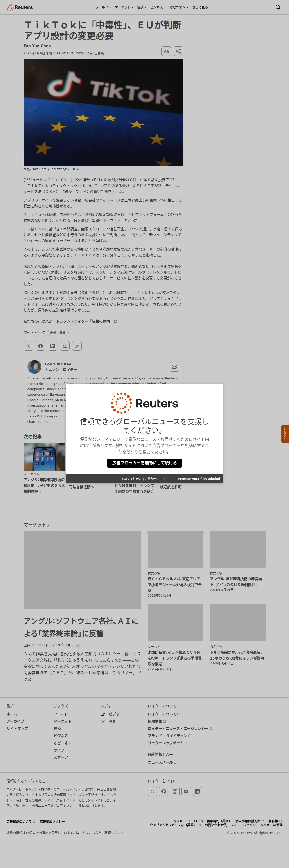Viewport: 289px width, 868px height.
Task: Open the orange Feedback side tab
Action: click(285, 434)
